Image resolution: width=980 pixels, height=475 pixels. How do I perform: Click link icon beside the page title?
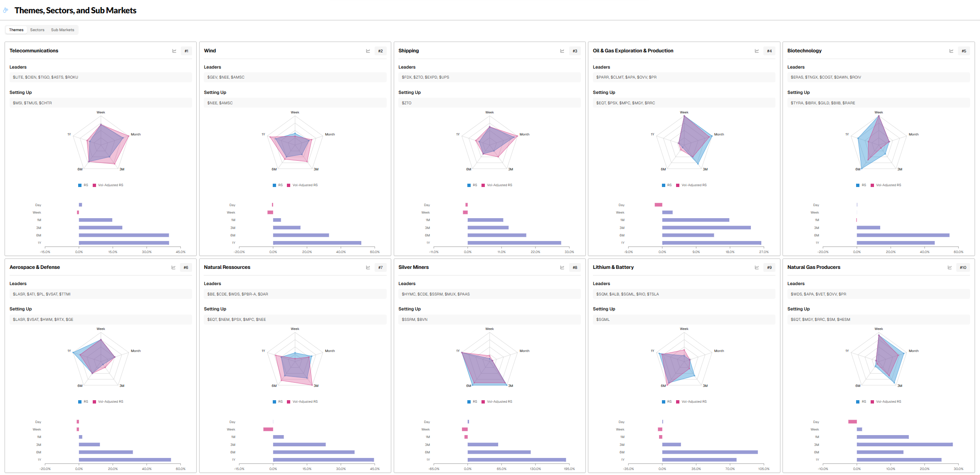tap(5, 10)
